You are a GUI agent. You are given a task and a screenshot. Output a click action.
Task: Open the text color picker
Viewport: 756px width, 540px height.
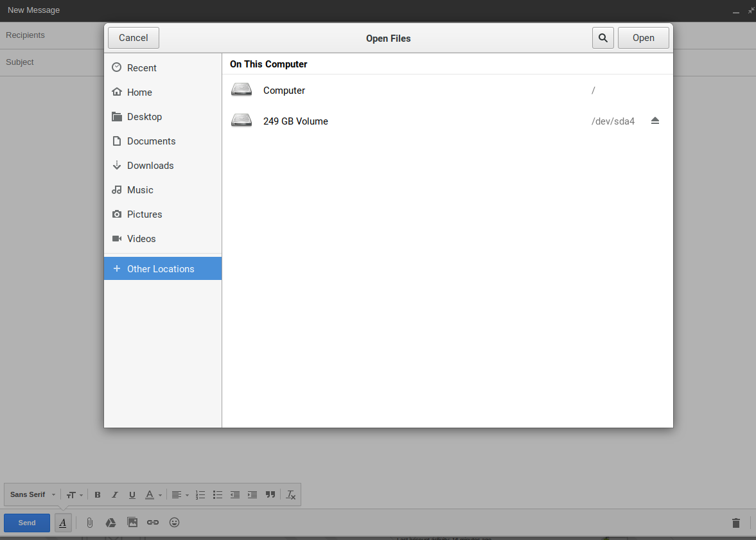tap(153, 495)
